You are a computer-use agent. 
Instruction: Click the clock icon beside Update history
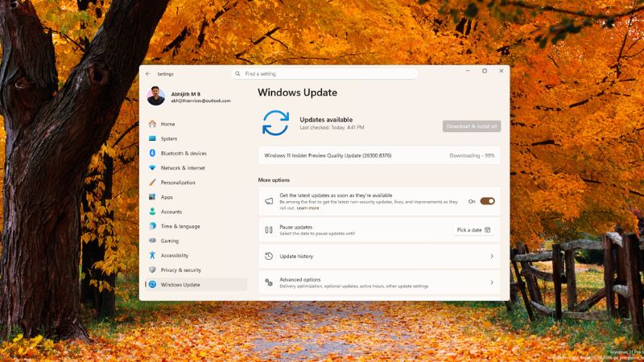click(269, 256)
